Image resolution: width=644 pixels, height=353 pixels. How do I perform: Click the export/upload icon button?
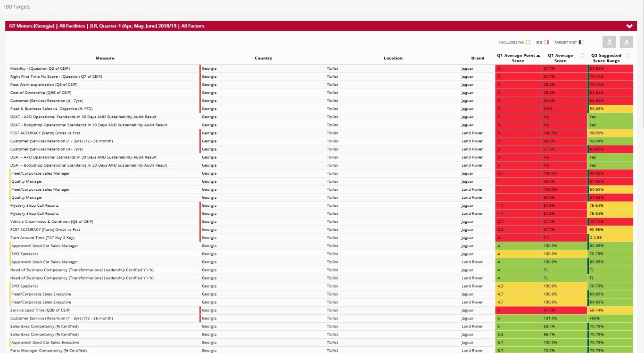(609, 42)
